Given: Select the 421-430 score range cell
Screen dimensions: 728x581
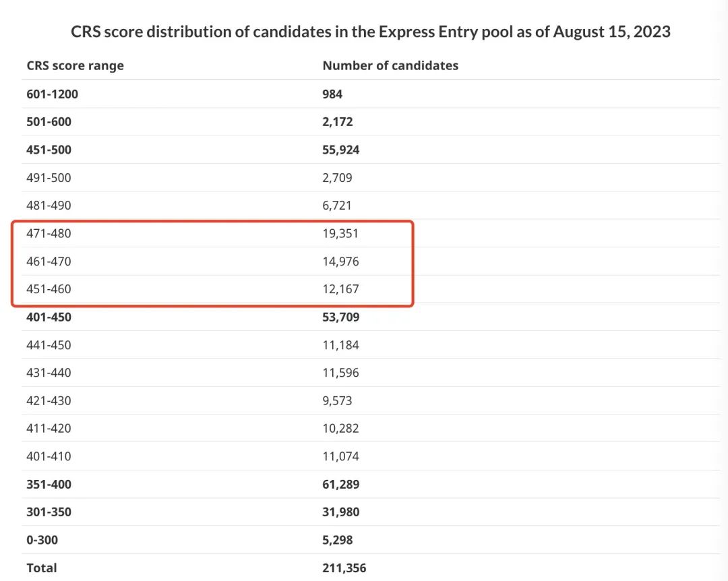Looking at the screenshot, I should coord(49,400).
